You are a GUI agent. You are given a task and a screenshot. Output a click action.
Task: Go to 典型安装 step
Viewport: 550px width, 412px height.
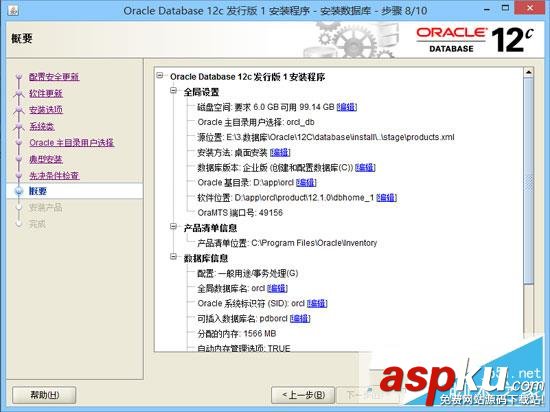(46, 159)
